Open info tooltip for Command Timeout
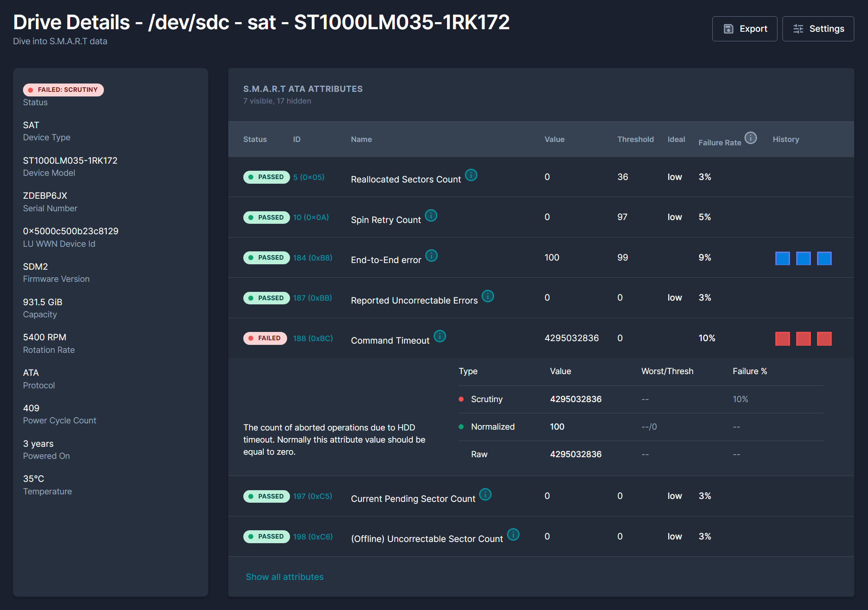 pos(439,336)
